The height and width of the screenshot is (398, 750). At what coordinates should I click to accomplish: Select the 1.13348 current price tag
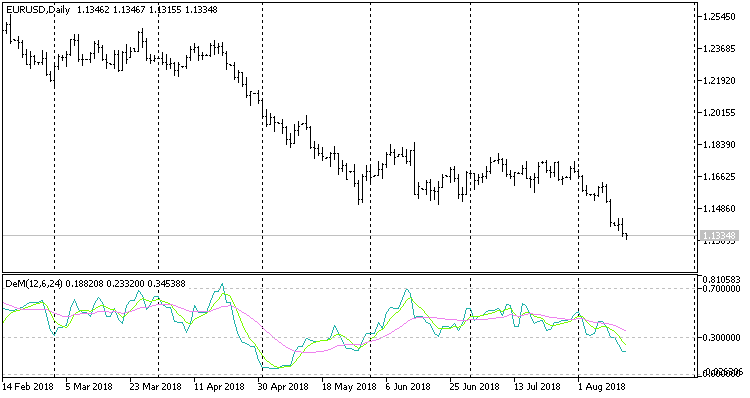pyautogui.click(x=717, y=235)
